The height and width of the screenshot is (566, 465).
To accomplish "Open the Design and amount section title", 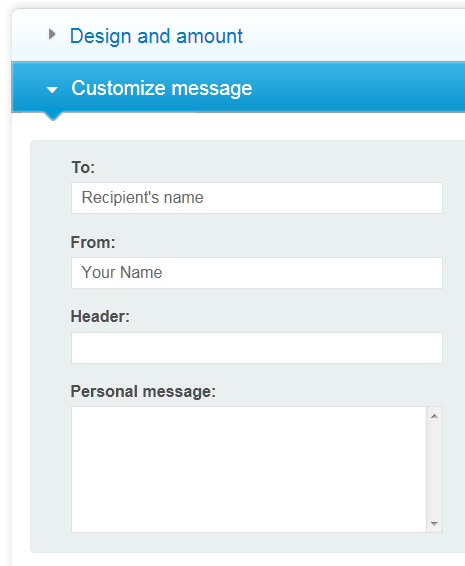I will click(156, 36).
